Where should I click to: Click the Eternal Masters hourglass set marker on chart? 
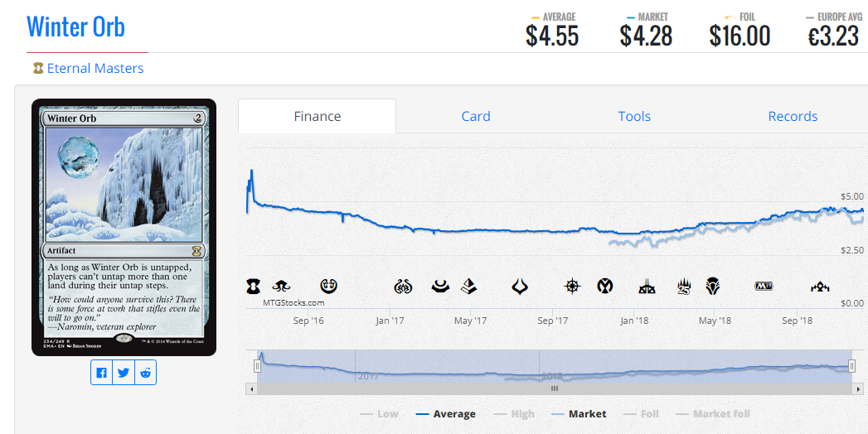[253, 287]
